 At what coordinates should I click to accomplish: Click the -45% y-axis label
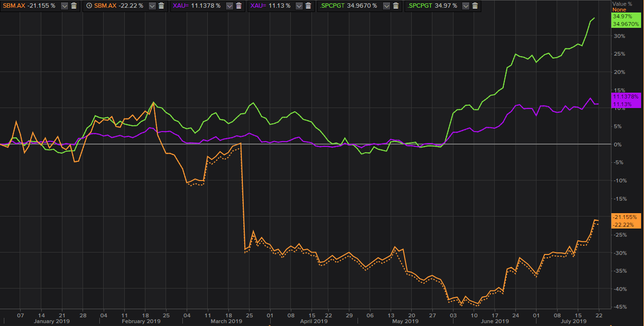620,307
